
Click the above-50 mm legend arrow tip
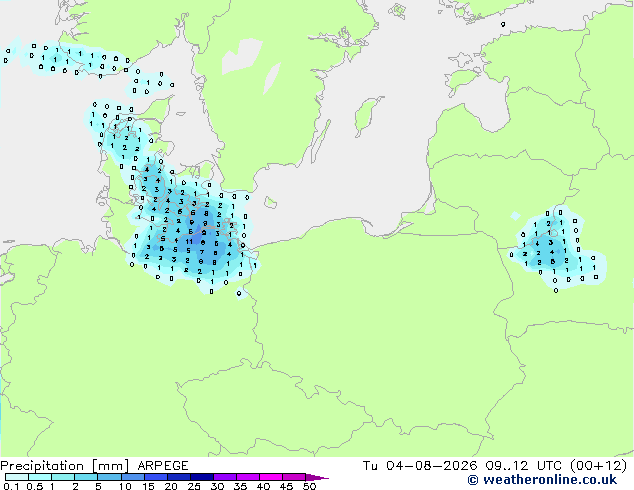pyautogui.click(x=317, y=477)
